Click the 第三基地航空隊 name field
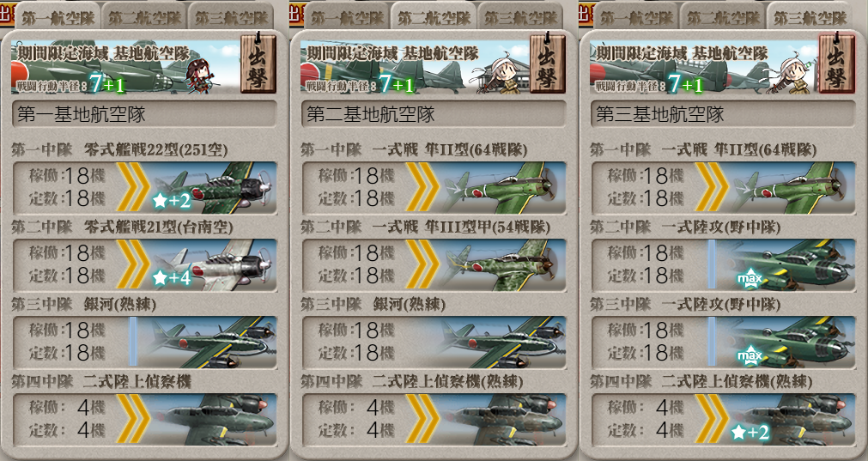The image size is (868, 461). 723,114
